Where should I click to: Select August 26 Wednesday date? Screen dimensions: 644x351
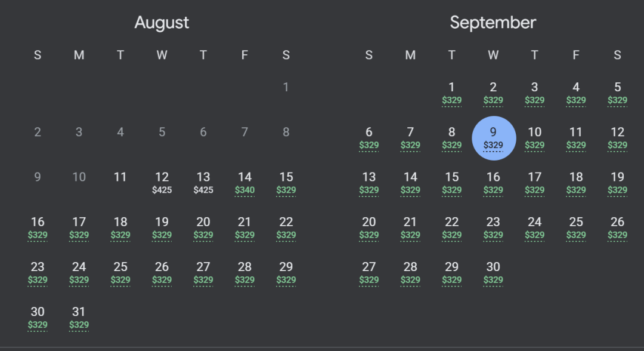pyautogui.click(x=162, y=273)
